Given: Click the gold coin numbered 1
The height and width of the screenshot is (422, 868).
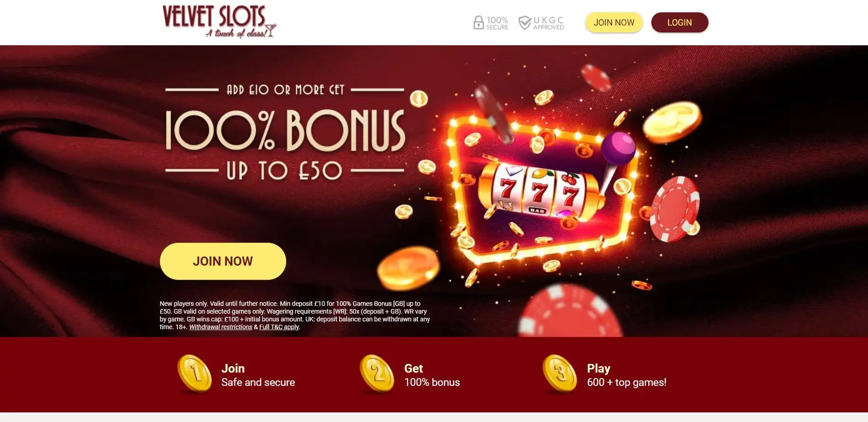Looking at the screenshot, I should point(195,374).
